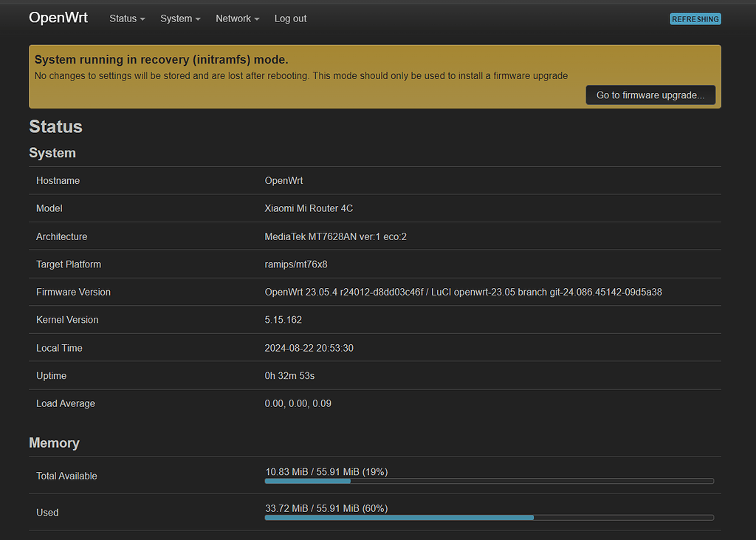The width and height of the screenshot is (756, 540).
Task: Click the Go to firmware upgrade button
Action: [650, 95]
